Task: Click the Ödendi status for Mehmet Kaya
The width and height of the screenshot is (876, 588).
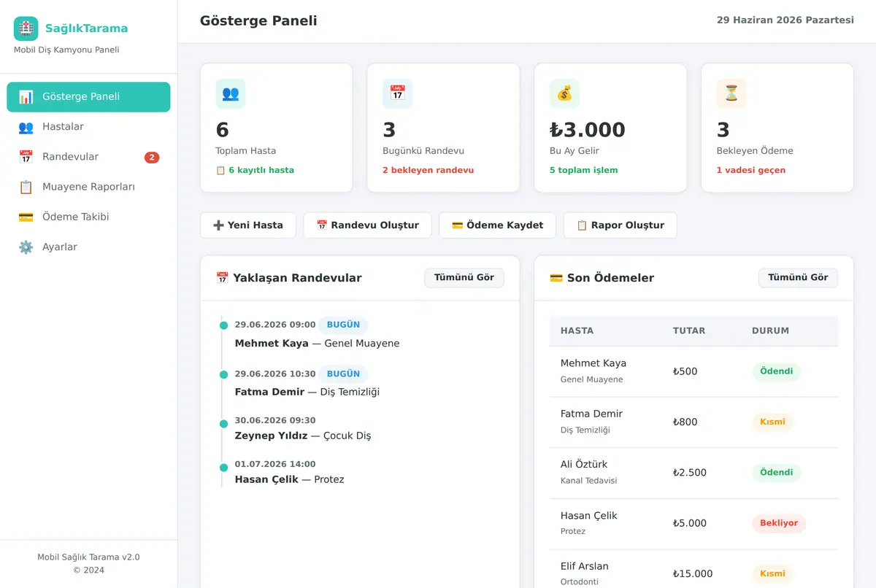Action: (777, 371)
